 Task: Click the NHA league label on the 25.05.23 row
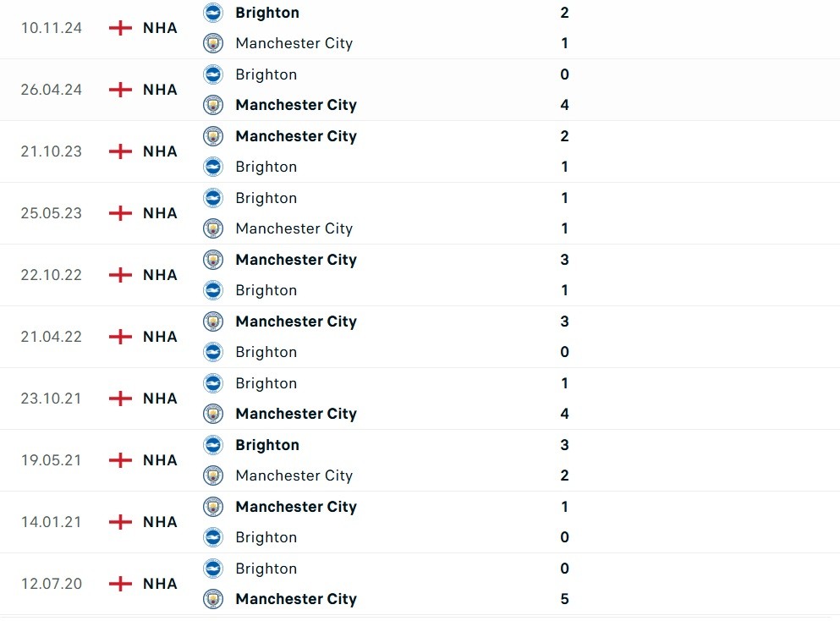coord(160,213)
